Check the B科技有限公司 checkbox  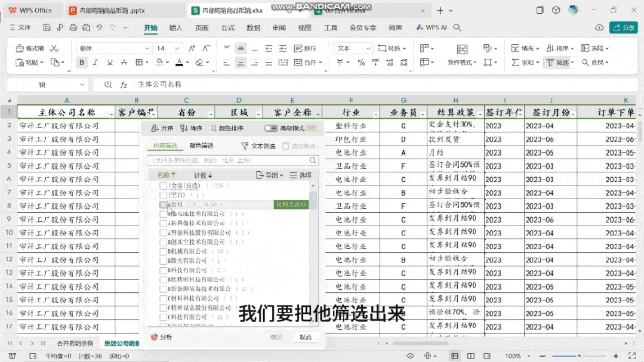click(x=164, y=271)
